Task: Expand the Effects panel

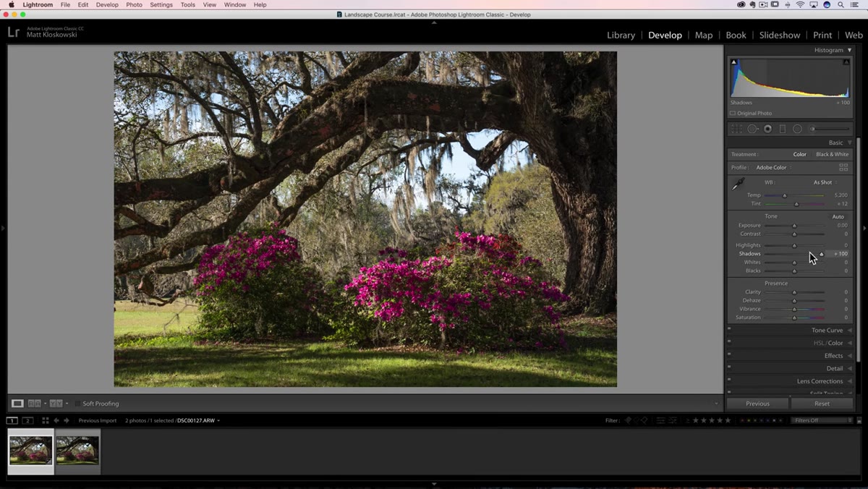Action: pos(849,355)
